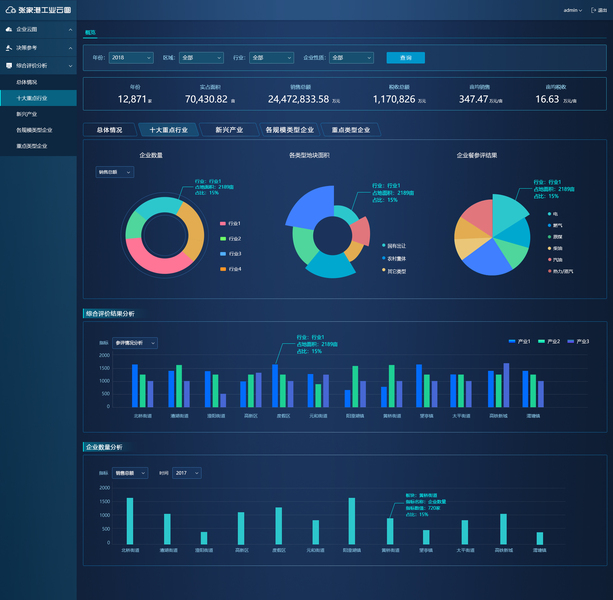Toggle 热力/蒸汽 legend in the pie chart
The width and height of the screenshot is (613, 600).
pos(561,271)
